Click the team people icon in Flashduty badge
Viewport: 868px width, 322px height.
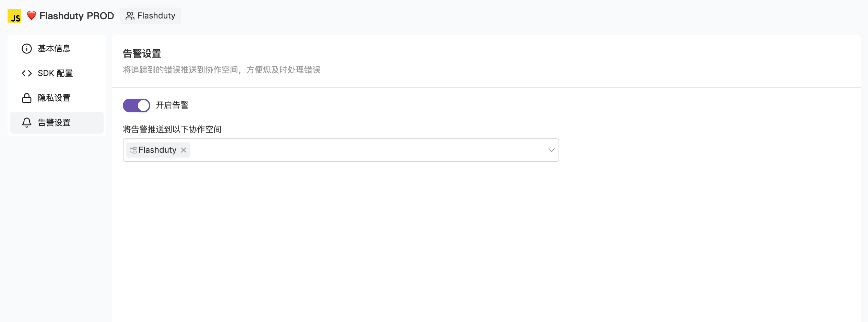point(130,16)
